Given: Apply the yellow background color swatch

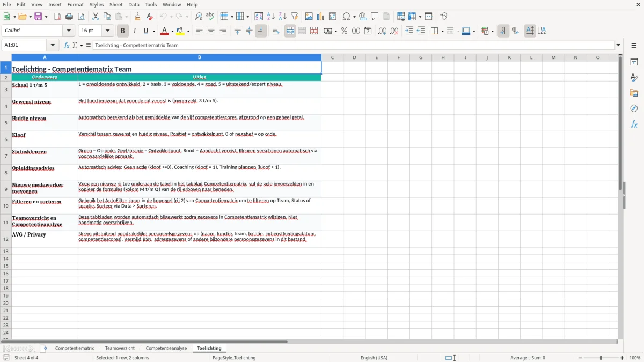Looking at the screenshot, I should click(181, 31).
